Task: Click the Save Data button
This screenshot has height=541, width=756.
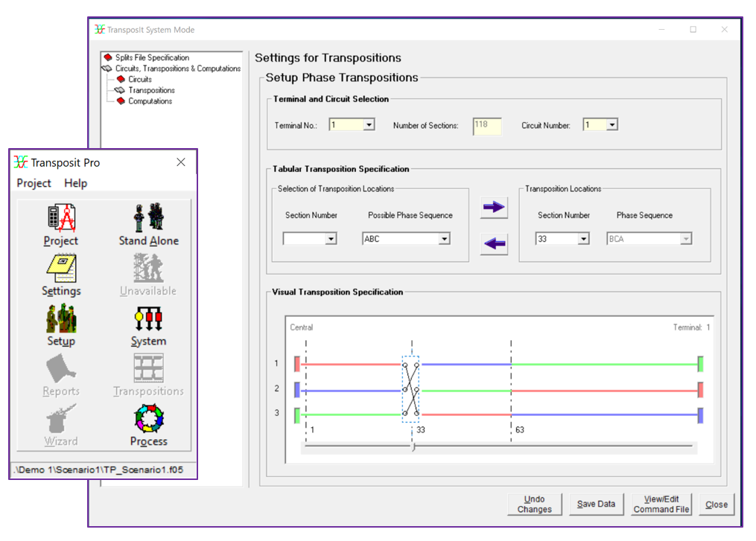Action: [x=596, y=505]
